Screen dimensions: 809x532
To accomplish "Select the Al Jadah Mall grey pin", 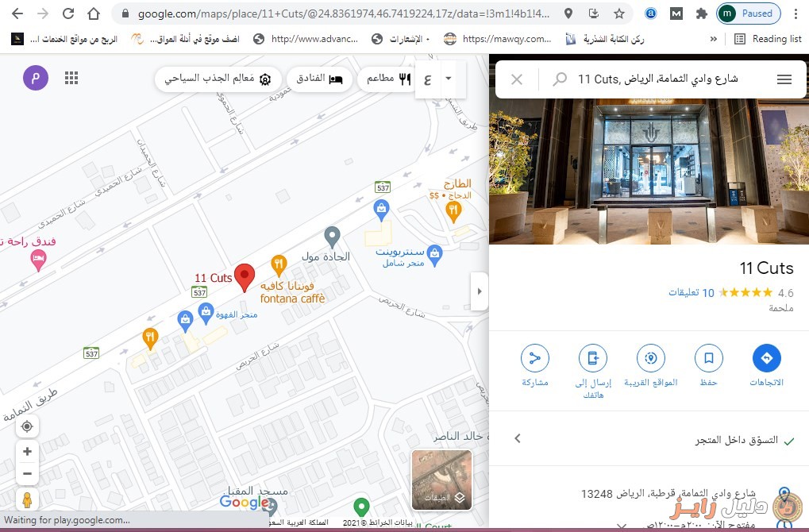I will pos(333,237).
